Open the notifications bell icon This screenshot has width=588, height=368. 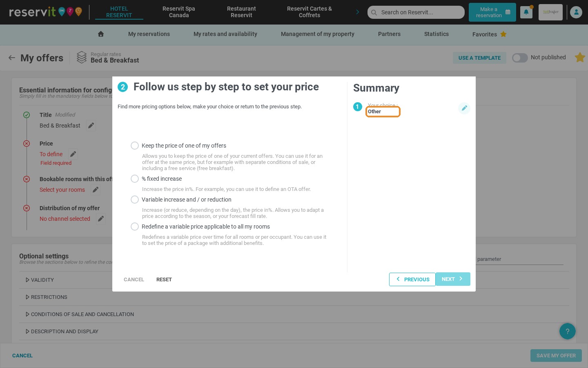click(526, 12)
